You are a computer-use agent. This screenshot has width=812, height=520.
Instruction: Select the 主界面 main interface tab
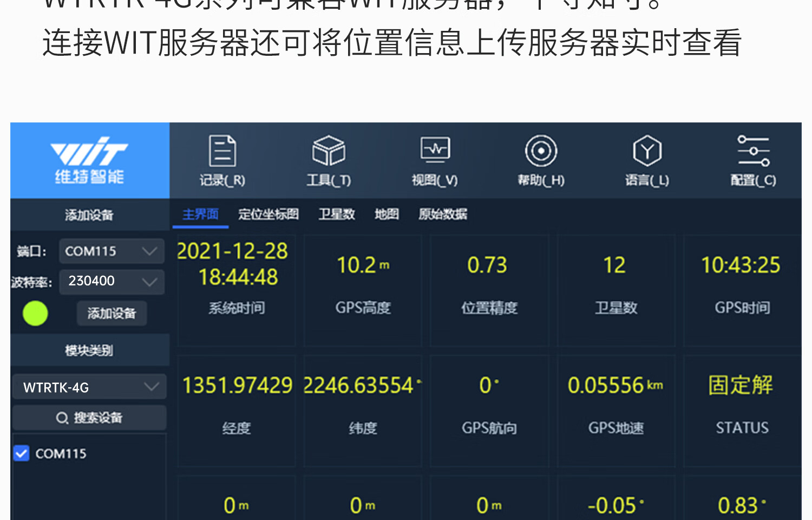click(x=200, y=214)
